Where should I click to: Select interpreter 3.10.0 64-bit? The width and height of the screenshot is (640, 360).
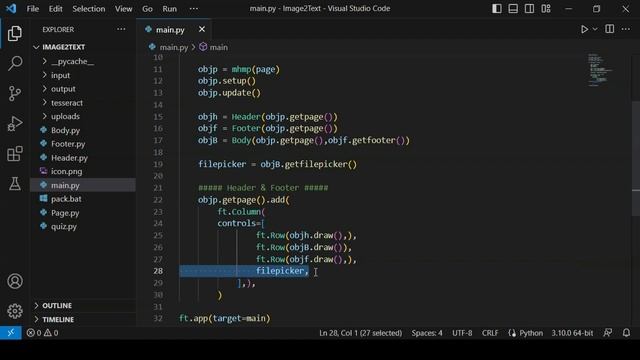pos(572,333)
